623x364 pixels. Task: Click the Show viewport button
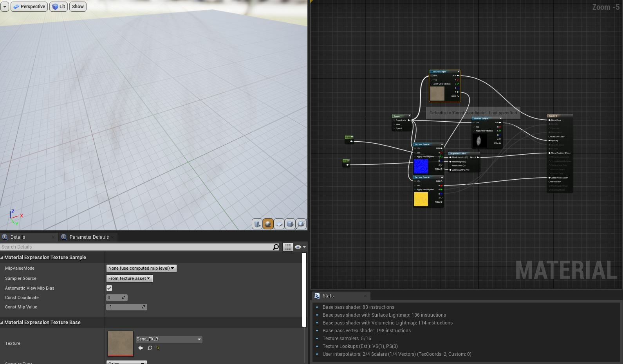click(78, 7)
